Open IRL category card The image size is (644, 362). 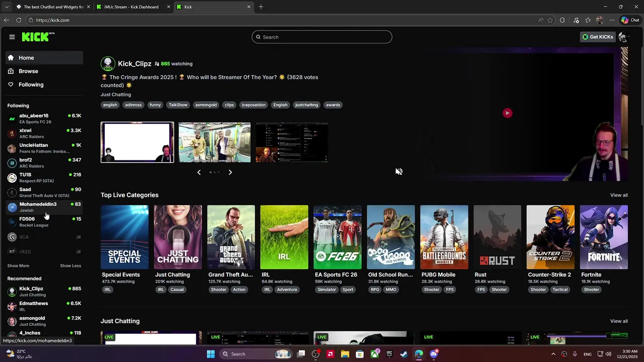(284, 237)
